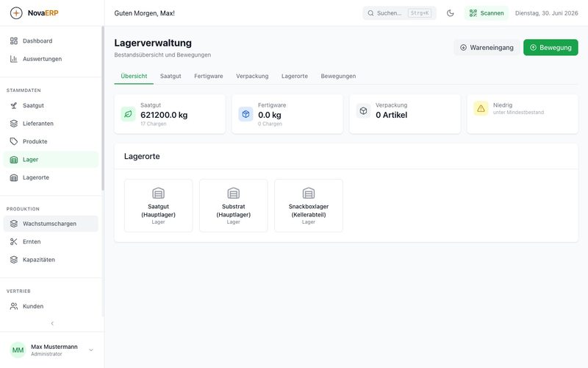The height and width of the screenshot is (368, 588).
Task: Click the blue box icon in Fertigware card
Action: [x=245, y=114]
